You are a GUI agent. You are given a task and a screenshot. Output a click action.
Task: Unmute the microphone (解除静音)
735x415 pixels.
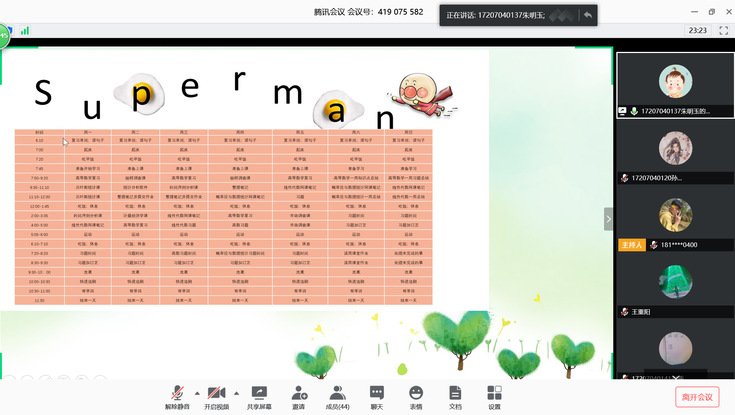tap(177, 396)
